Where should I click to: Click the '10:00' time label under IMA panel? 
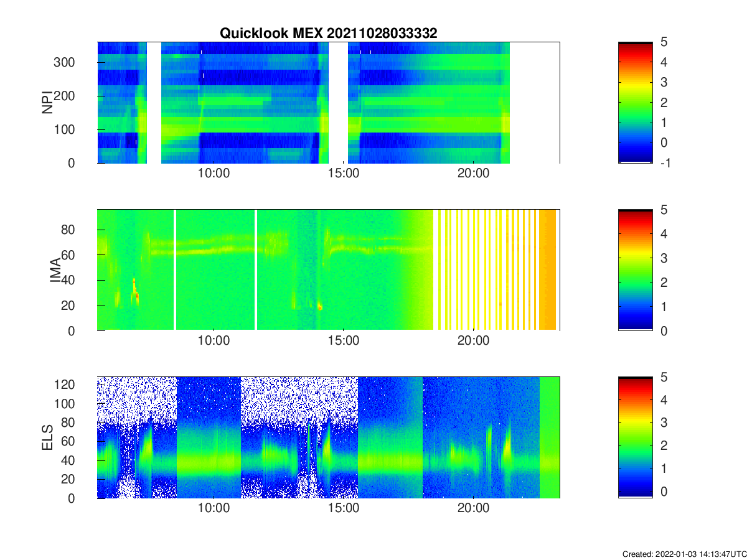click(214, 341)
